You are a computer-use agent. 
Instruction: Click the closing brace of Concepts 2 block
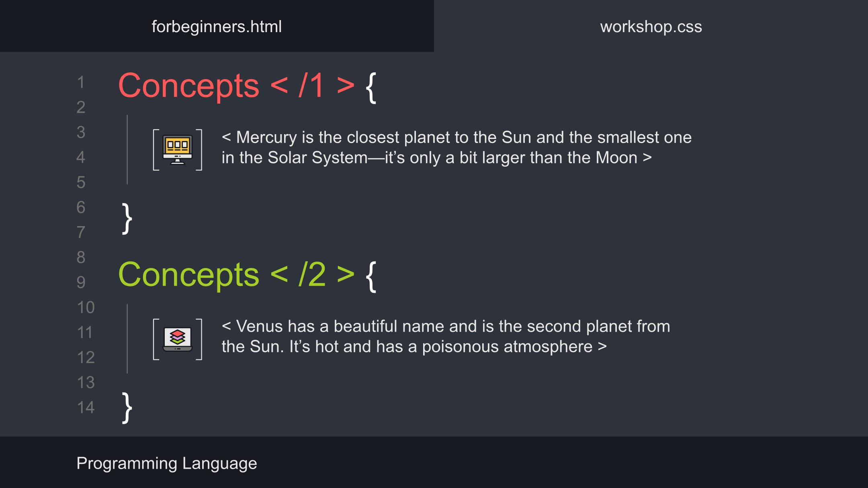coord(127,408)
